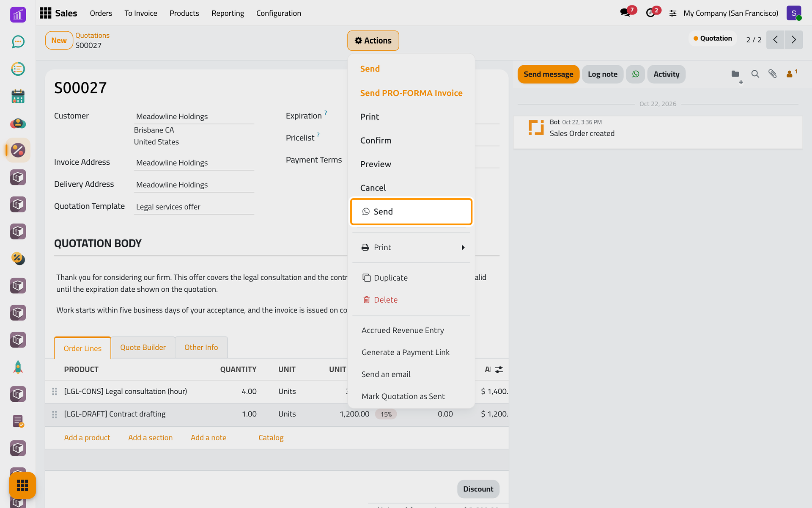Open the Calendar app in the sidebar
Viewport: 812px width, 508px height.
(18, 96)
